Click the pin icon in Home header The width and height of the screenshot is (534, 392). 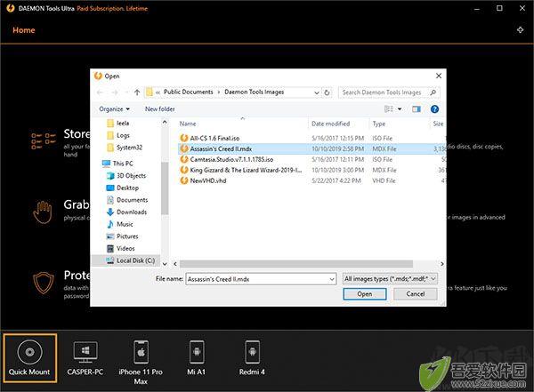click(x=520, y=30)
